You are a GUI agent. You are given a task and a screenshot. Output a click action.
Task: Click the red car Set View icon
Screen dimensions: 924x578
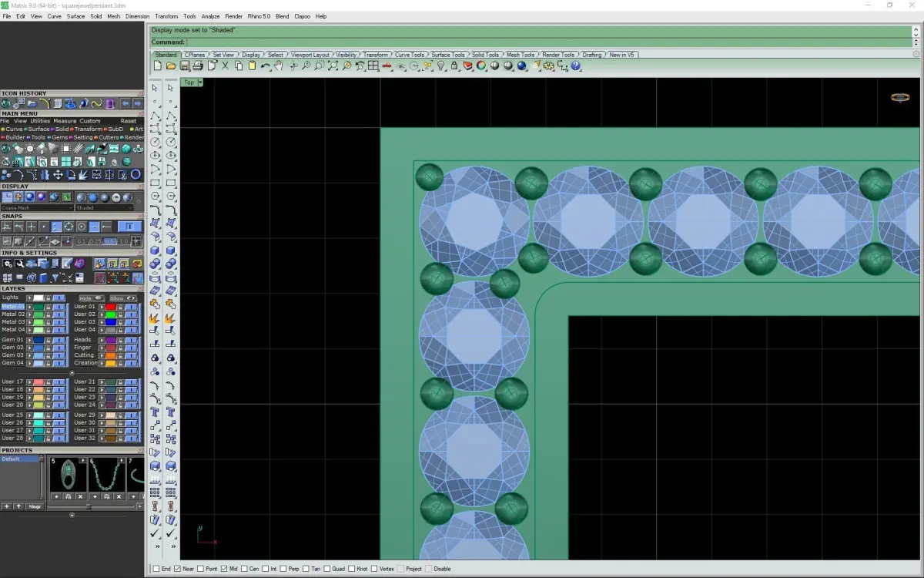pyautogui.click(x=387, y=66)
